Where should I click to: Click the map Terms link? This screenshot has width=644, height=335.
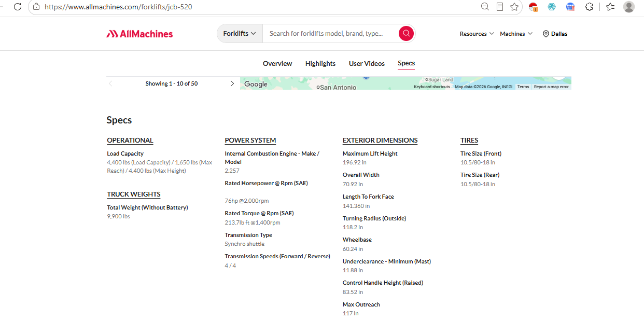[523, 87]
